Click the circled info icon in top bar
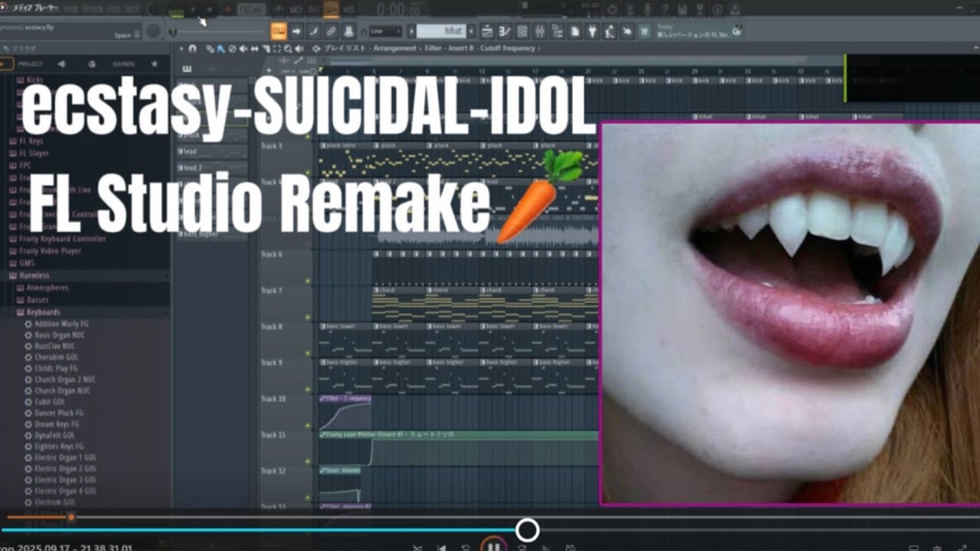The height and width of the screenshot is (551, 980). [717, 9]
